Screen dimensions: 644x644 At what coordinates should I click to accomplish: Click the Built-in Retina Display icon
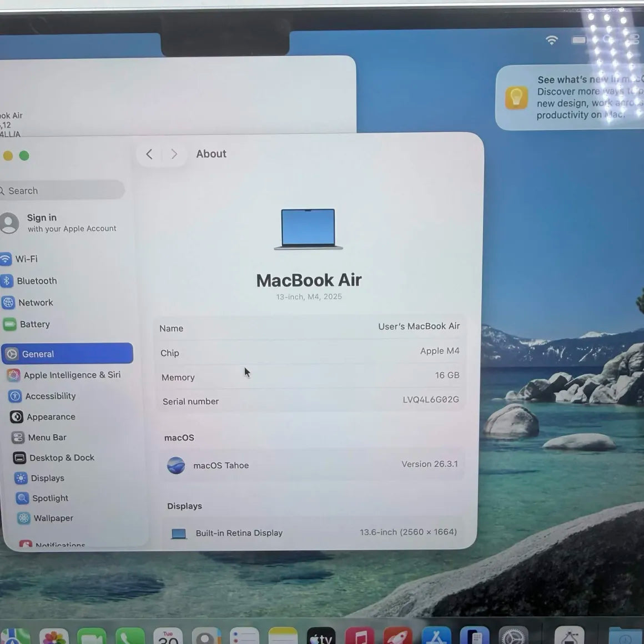pyautogui.click(x=179, y=534)
